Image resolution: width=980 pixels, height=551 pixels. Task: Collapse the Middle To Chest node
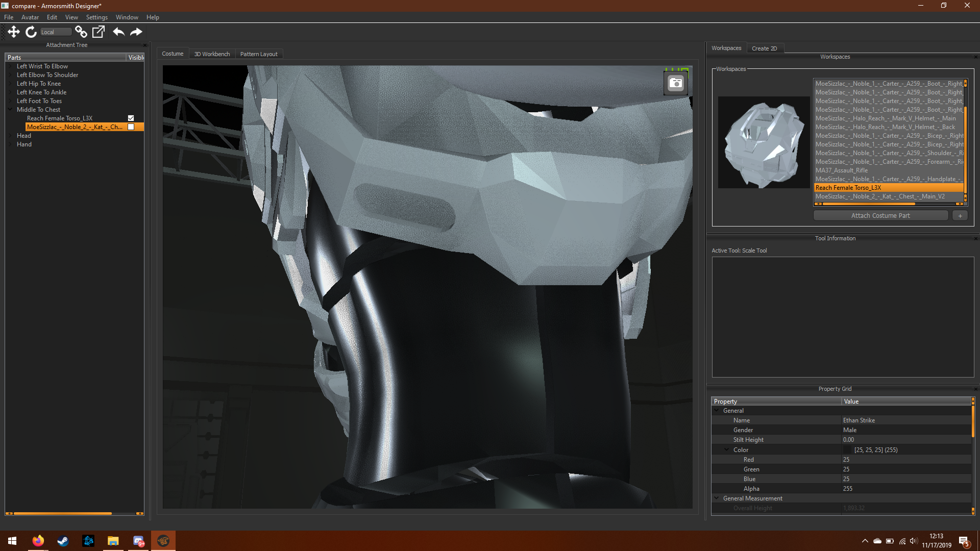[x=10, y=109]
